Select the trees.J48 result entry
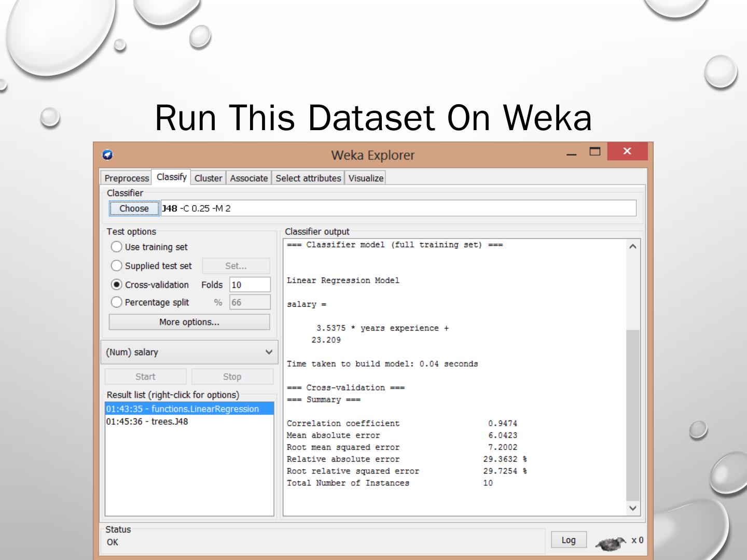The width and height of the screenshot is (747, 560). point(147,422)
